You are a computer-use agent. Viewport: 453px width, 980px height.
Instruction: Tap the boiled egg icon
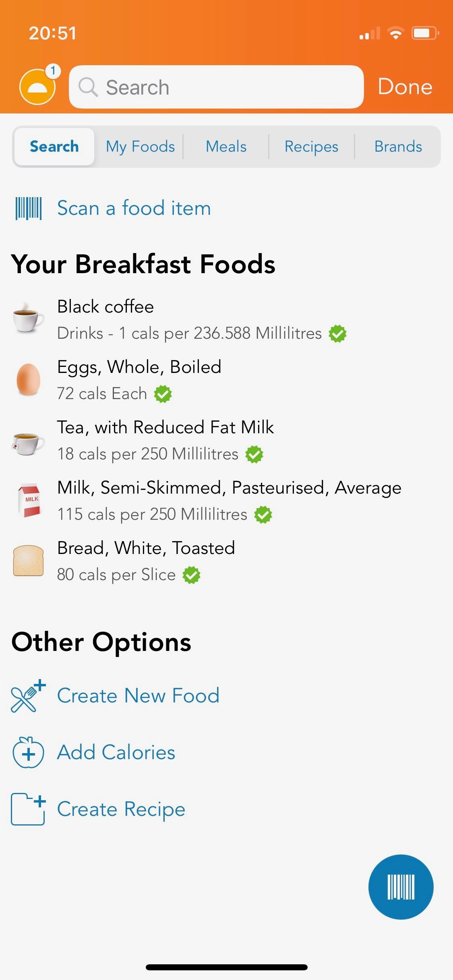pyautogui.click(x=28, y=379)
